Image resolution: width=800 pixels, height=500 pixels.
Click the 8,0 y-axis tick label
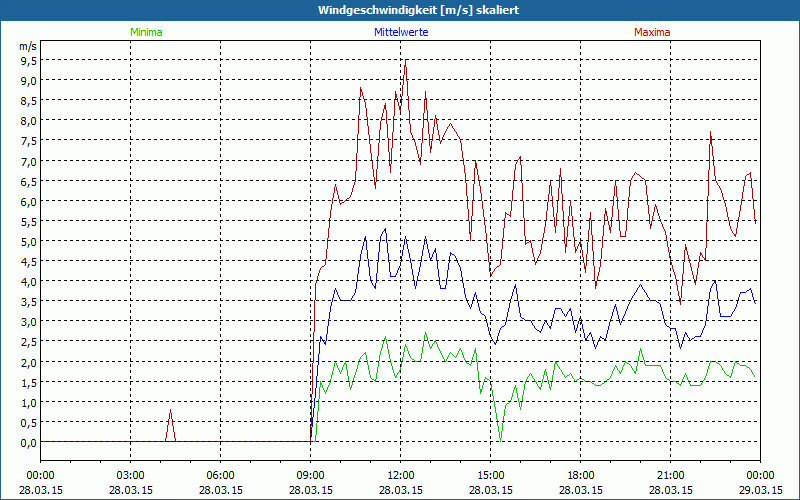29,120
